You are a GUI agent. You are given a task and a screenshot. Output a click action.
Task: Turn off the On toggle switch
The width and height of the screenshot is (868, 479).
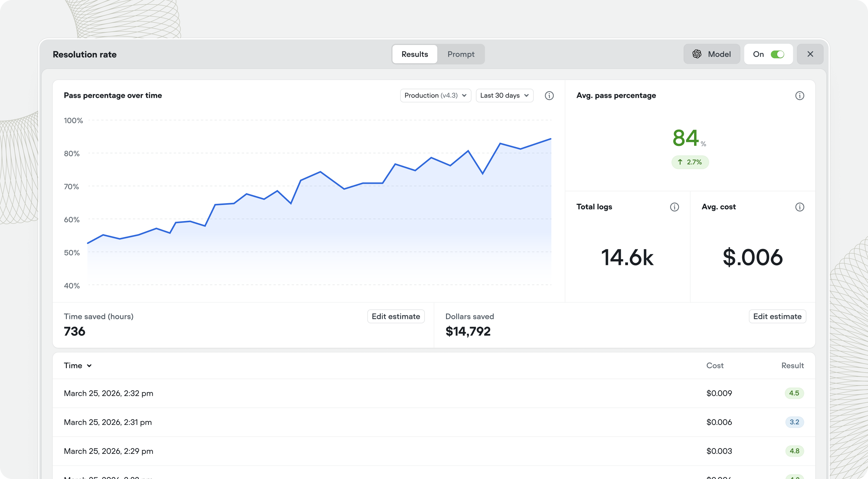[x=778, y=54]
